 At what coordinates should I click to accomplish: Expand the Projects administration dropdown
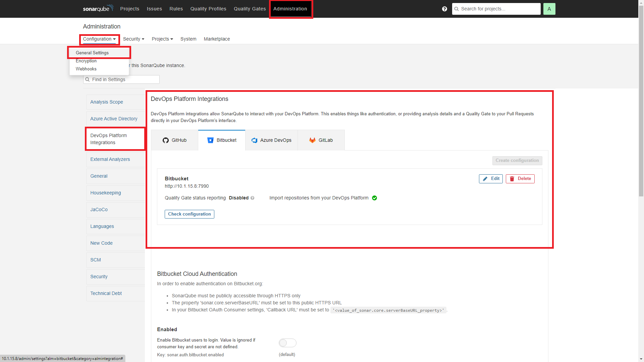(x=162, y=39)
